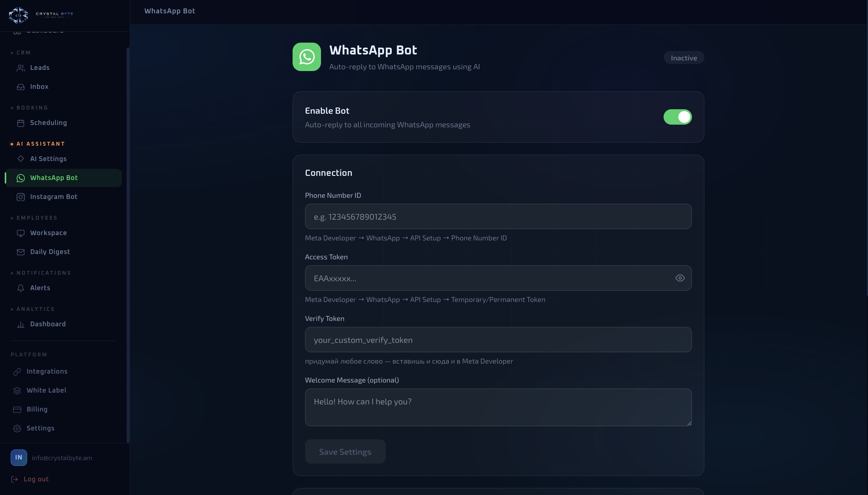Click the analytics Dashboard bar-chart icon

pyautogui.click(x=21, y=324)
